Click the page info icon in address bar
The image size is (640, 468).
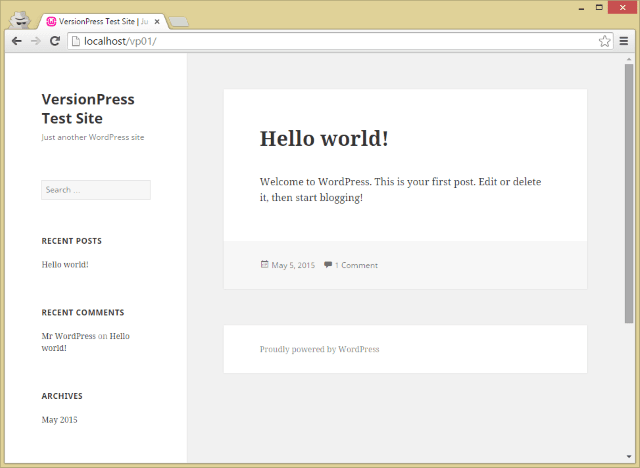[75, 41]
